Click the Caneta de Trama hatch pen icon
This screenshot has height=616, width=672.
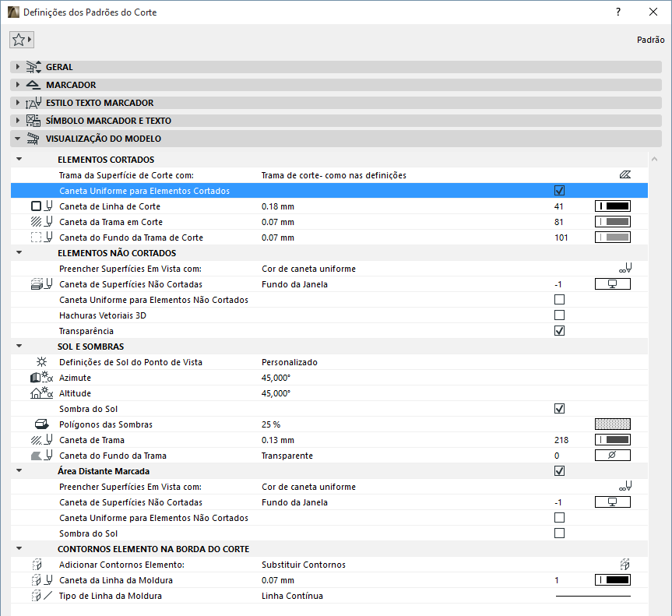pyautogui.click(x=42, y=439)
